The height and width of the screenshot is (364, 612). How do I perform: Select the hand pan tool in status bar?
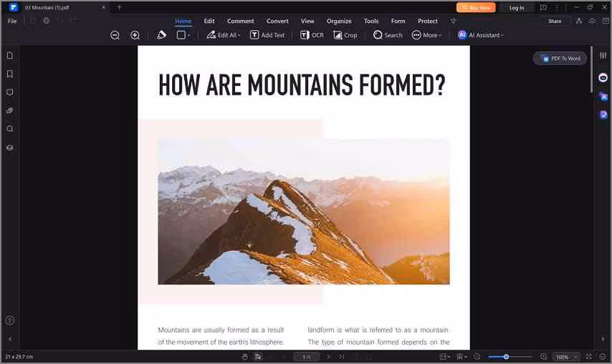click(x=244, y=357)
